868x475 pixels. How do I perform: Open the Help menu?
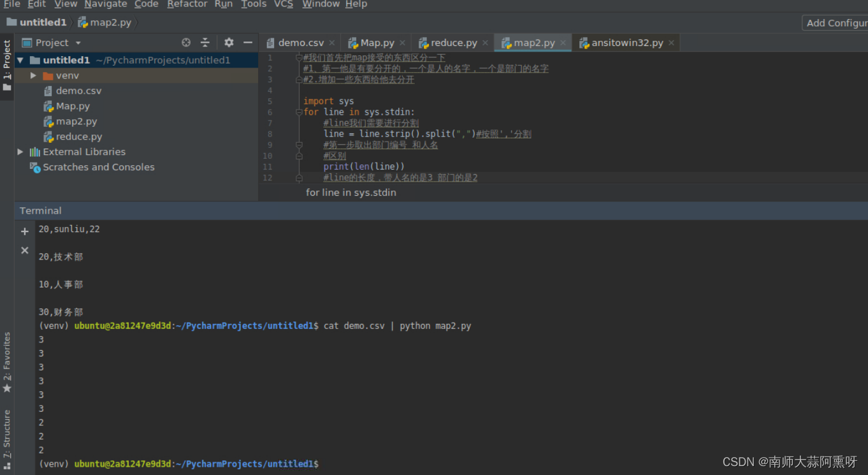[x=356, y=4]
